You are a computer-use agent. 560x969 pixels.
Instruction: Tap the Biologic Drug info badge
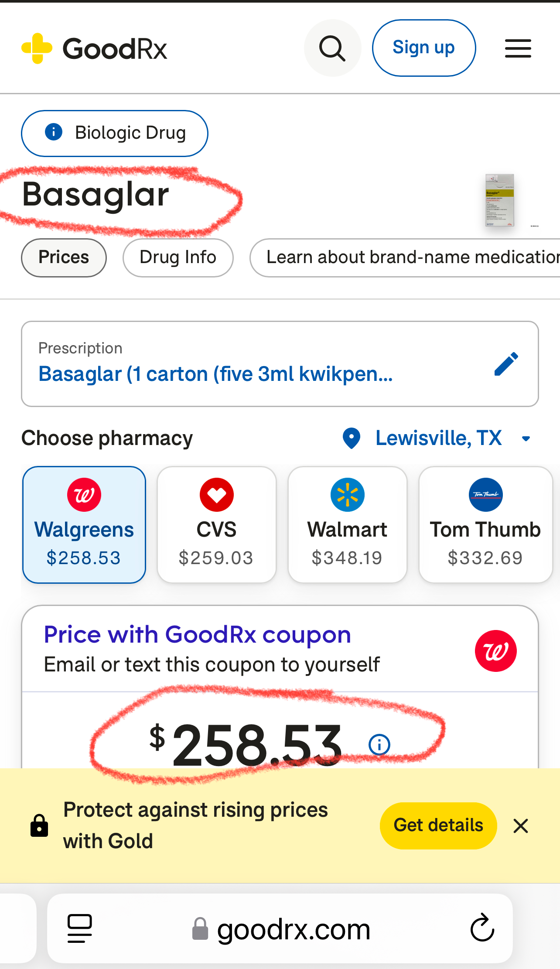[x=115, y=133]
